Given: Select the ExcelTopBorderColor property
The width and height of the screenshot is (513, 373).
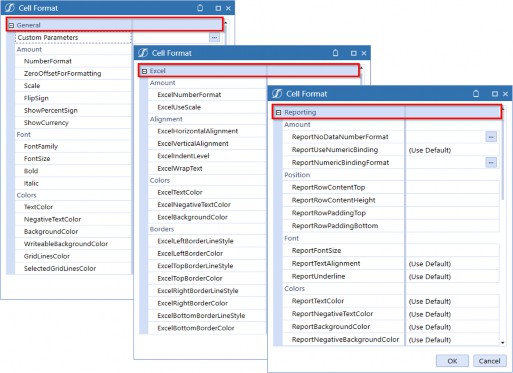Looking at the screenshot, I should click(x=190, y=278).
